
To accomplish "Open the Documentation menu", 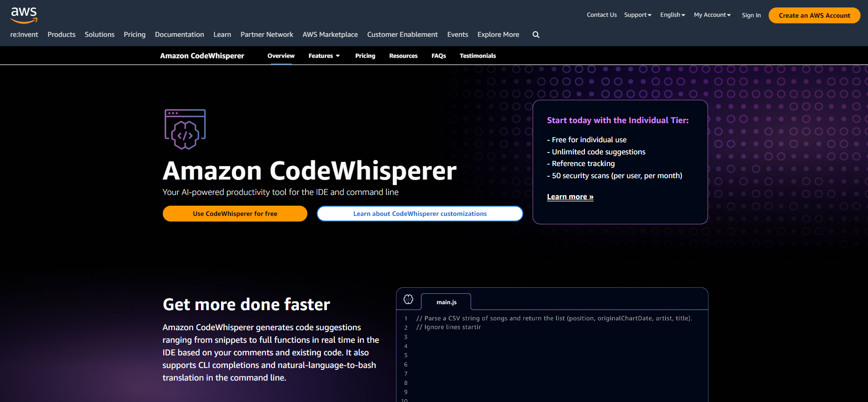I will (x=180, y=35).
